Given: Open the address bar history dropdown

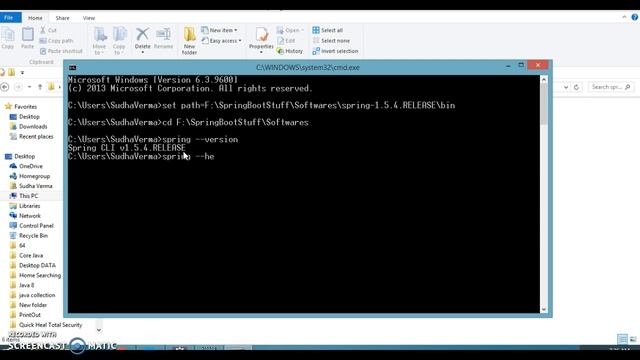Looking at the screenshot, I should click(x=566, y=87).
